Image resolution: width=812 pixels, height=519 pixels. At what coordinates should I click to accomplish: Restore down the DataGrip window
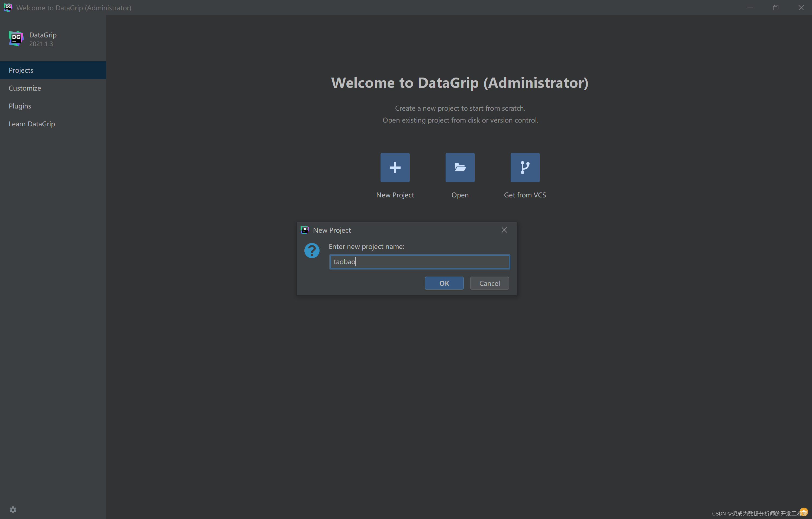pos(775,7)
